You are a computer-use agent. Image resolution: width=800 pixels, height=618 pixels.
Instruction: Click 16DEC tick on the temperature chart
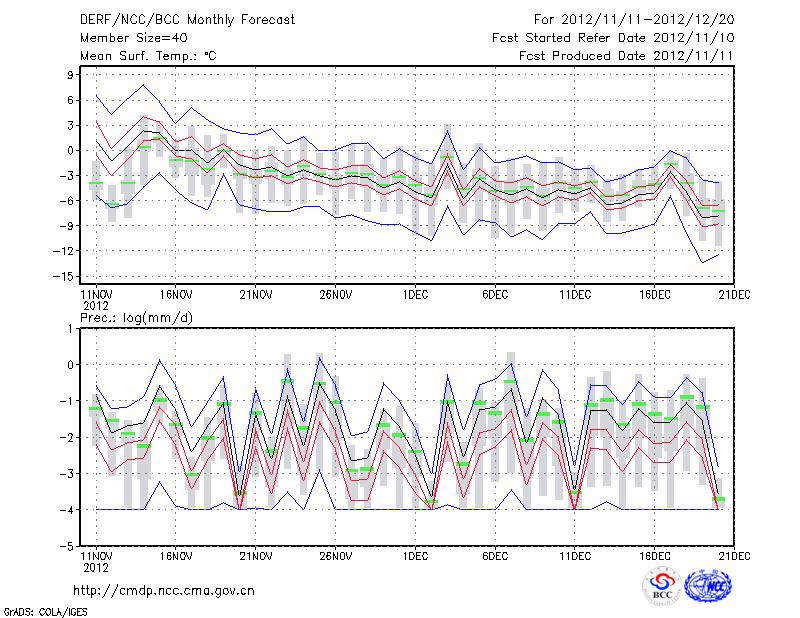click(655, 295)
